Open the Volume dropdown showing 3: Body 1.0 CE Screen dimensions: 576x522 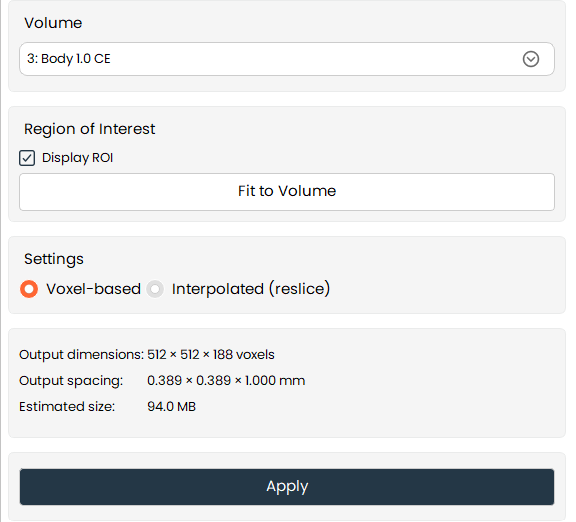coord(287,59)
